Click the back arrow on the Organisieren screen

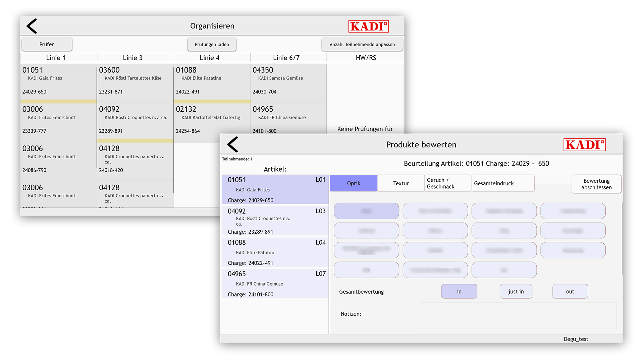tap(32, 26)
